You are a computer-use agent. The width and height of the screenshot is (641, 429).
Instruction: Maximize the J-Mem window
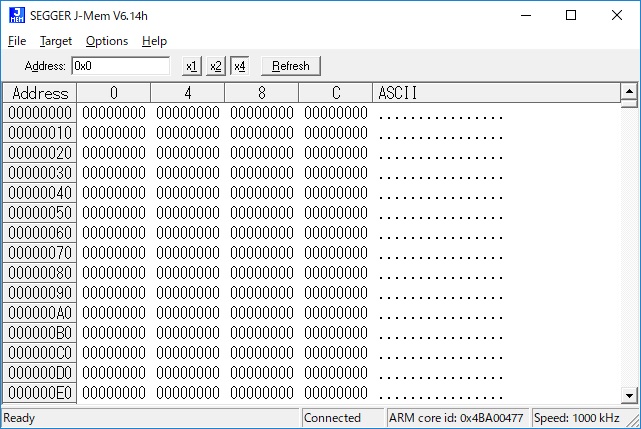[x=571, y=16]
